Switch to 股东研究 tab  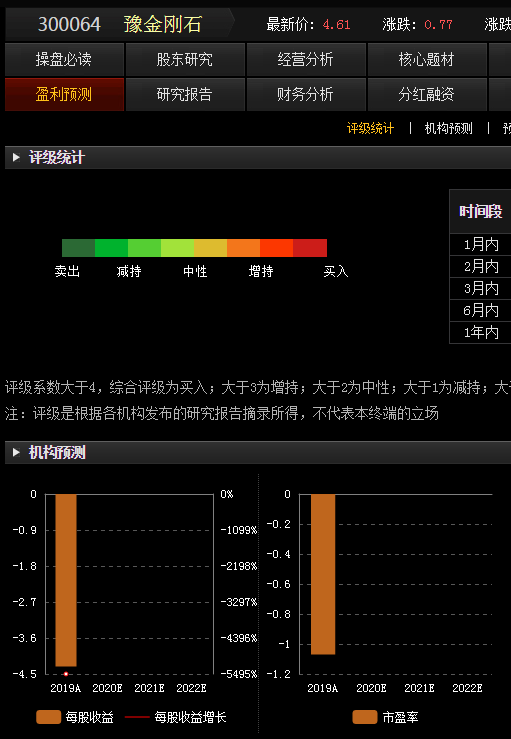click(x=185, y=59)
